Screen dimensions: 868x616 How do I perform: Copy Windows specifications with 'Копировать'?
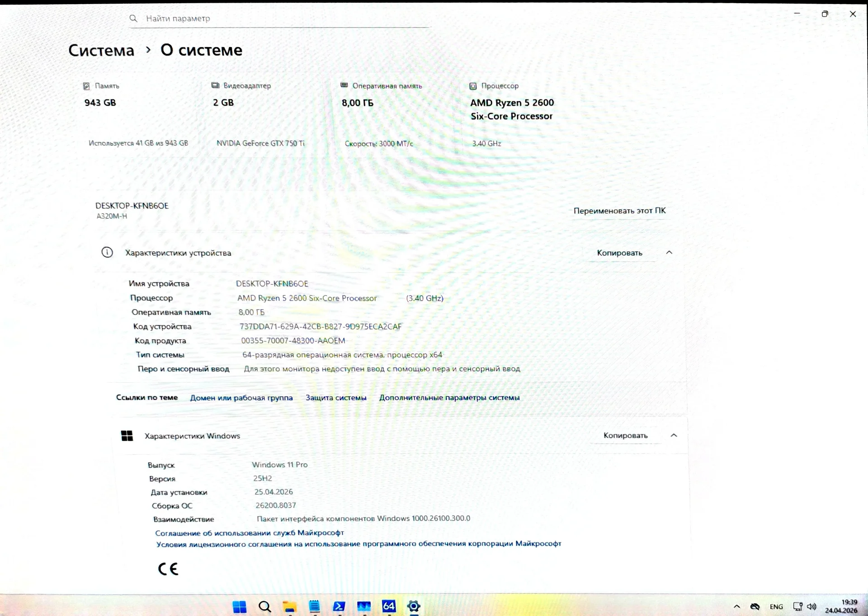[626, 435]
